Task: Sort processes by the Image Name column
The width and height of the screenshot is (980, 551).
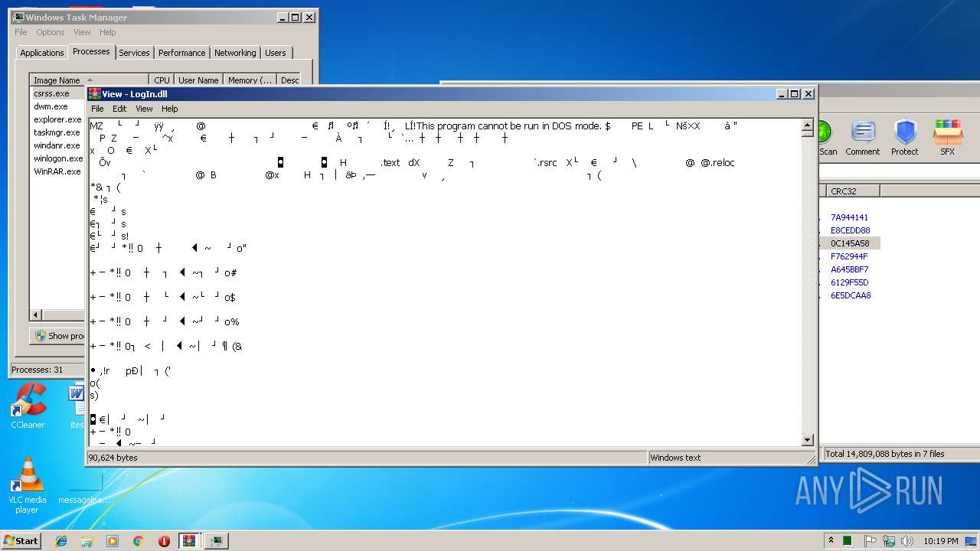Action: coord(89,80)
